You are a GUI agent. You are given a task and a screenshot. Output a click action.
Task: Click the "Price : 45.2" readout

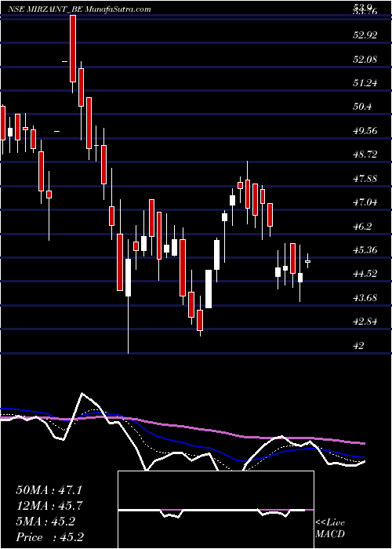[x=49, y=537]
